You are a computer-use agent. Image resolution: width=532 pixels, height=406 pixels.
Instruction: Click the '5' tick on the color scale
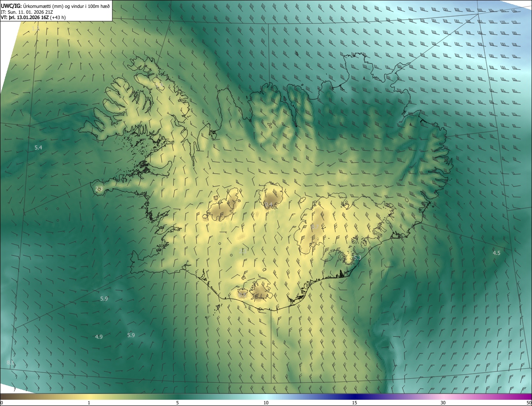point(177,403)
